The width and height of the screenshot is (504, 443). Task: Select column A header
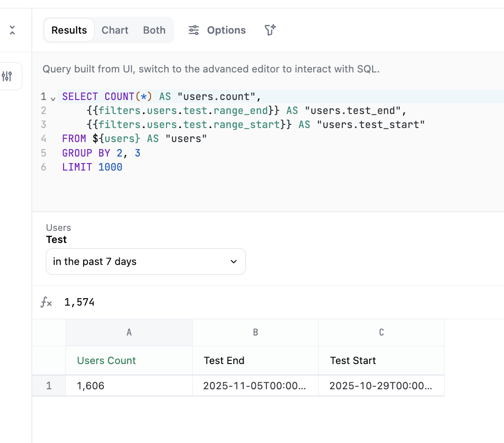[129, 332]
